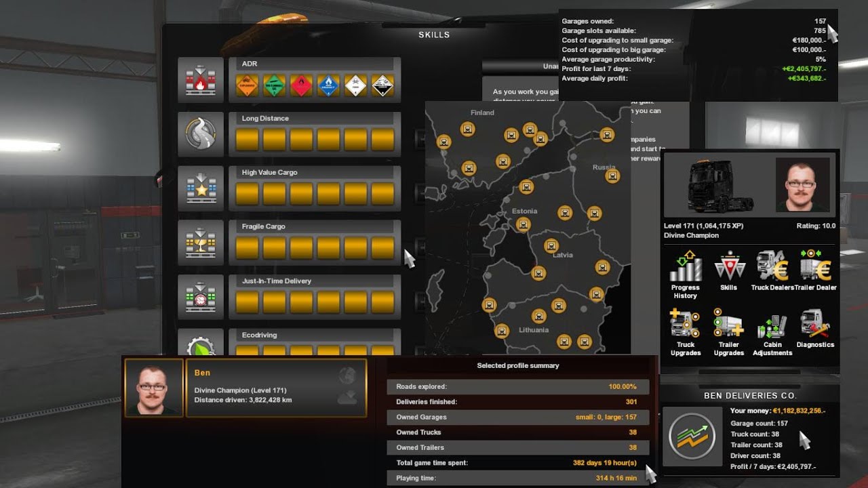Image resolution: width=868 pixels, height=488 pixels.
Task: Pick the orange explosives ADR class
Action: 248,85
